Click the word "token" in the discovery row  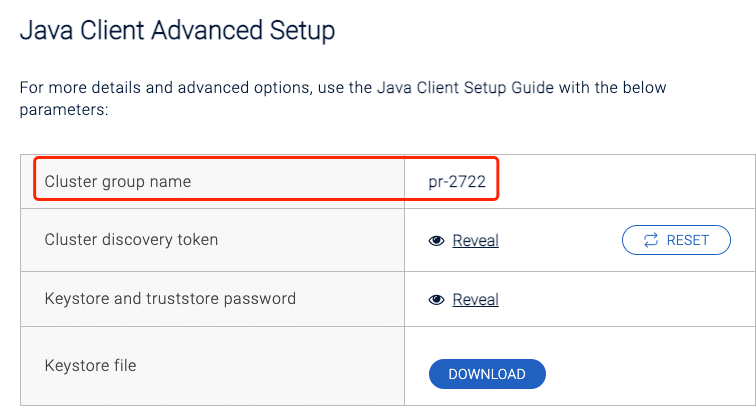(198, 240)
